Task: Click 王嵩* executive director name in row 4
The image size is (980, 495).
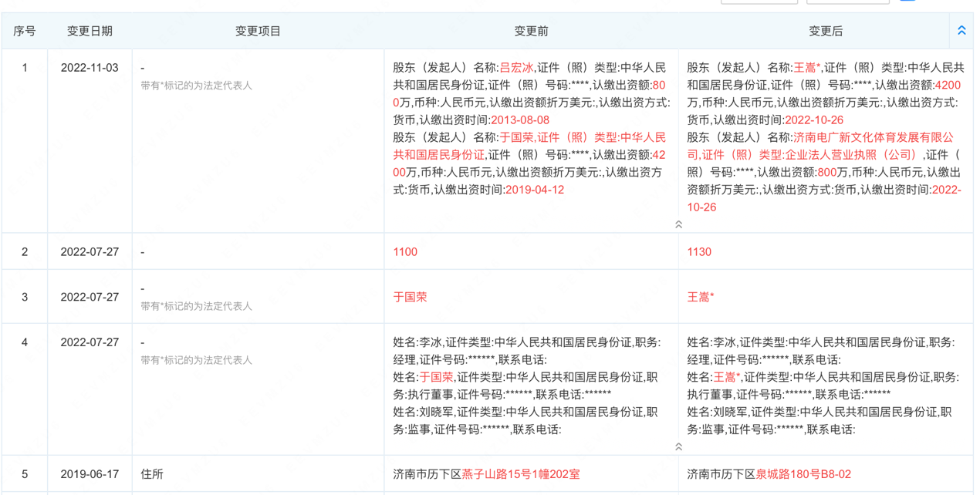Action: [x=727, y=377]
